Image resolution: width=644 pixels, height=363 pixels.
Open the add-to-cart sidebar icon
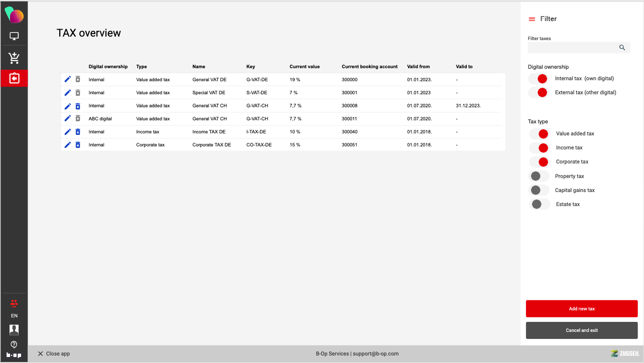click(14, 58)
